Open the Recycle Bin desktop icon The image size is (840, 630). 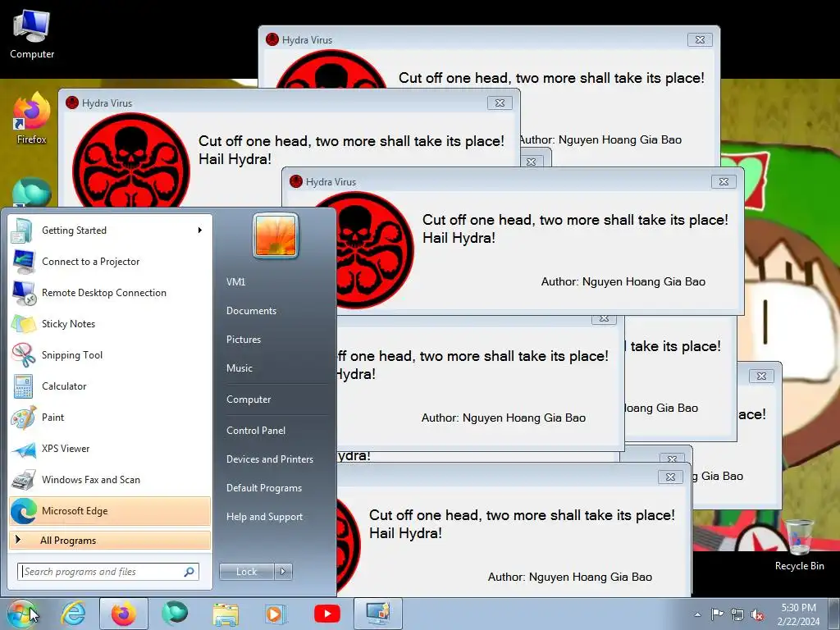[799, 545]
